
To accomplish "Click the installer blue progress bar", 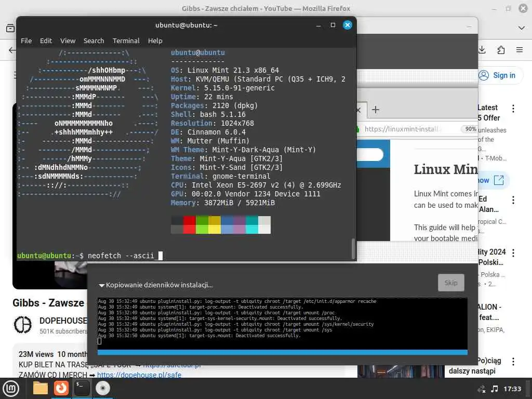I will (x=282, y=353).
